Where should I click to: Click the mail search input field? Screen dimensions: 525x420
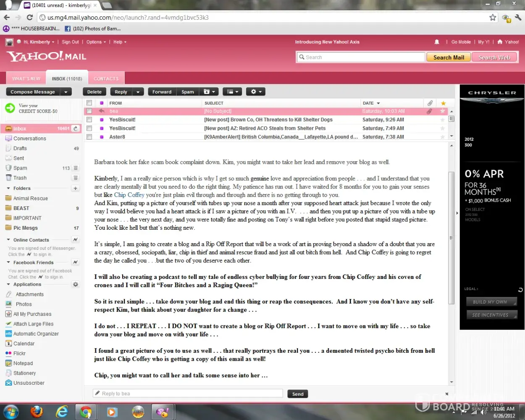(x=361, y=57)
